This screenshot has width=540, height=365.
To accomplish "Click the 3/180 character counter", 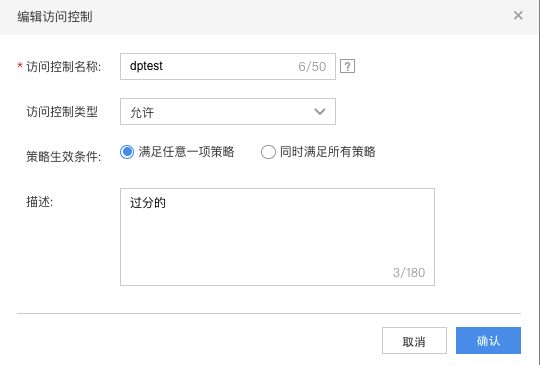I will [x=409, y=272].
